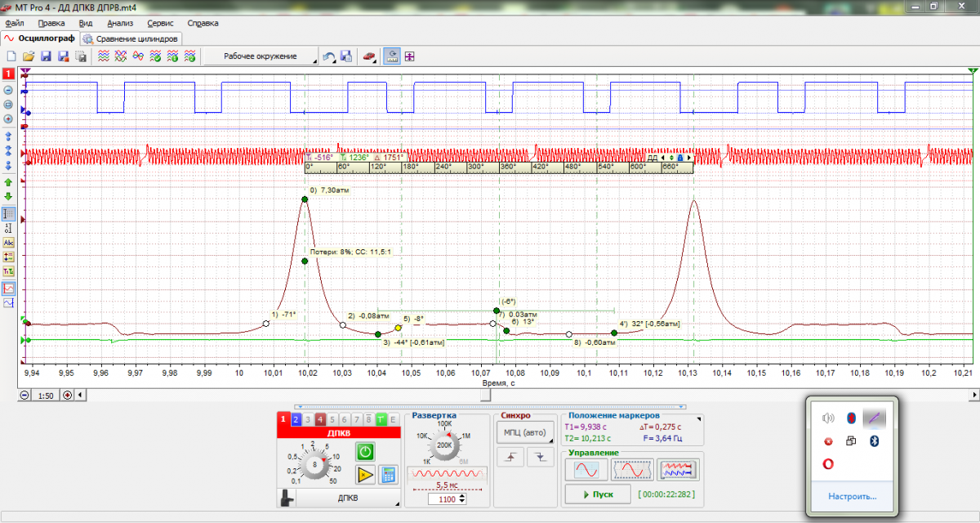Open the Рабочее окружение dropdown

click(x=261, y=56)
